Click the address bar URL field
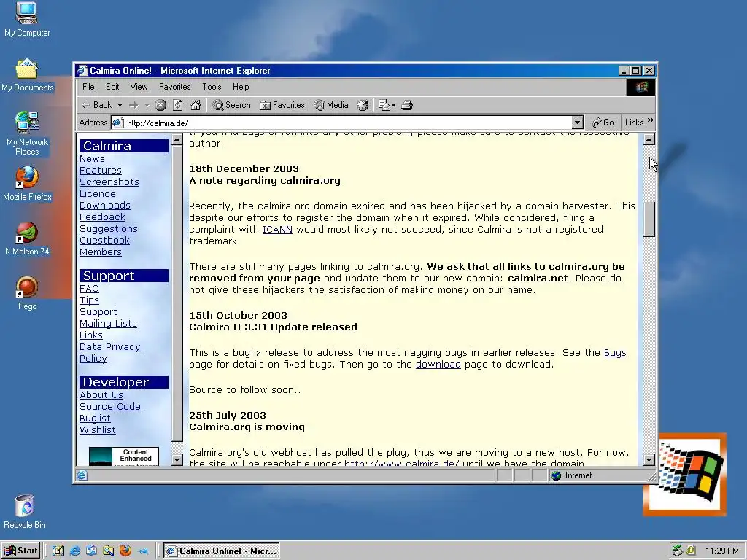The width and height of the screenshot is (747, 560). click(341, 122)
